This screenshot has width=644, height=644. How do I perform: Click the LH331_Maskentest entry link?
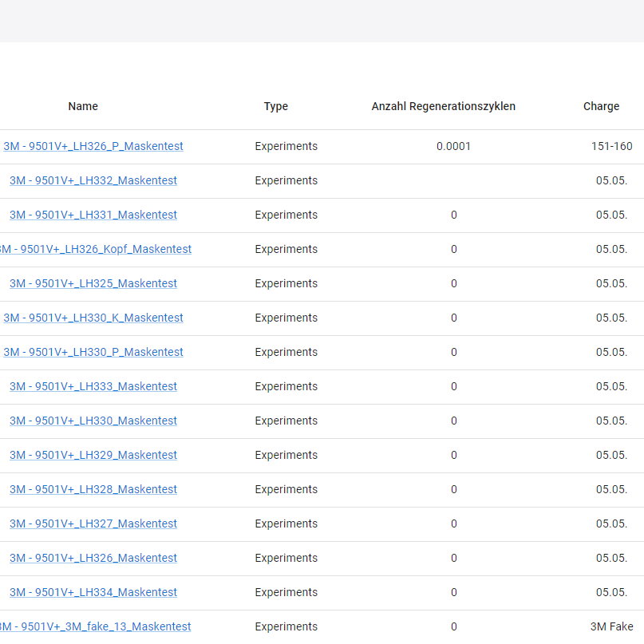93,215
